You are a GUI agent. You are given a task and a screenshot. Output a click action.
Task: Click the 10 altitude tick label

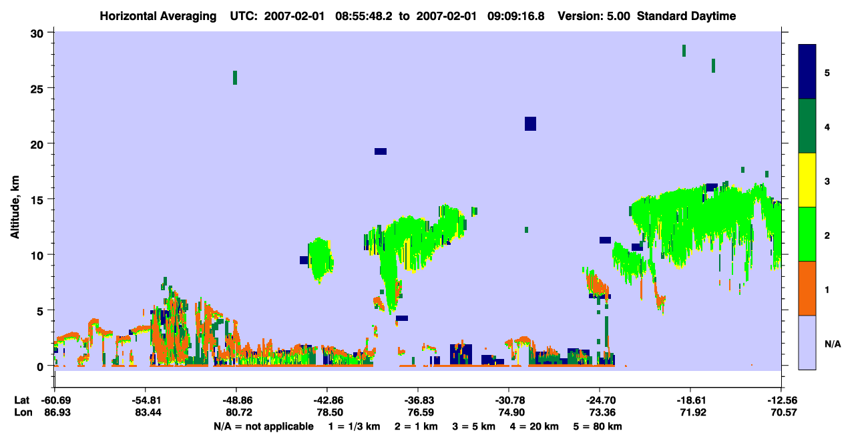pyautogui.click(x=39, y=255)
